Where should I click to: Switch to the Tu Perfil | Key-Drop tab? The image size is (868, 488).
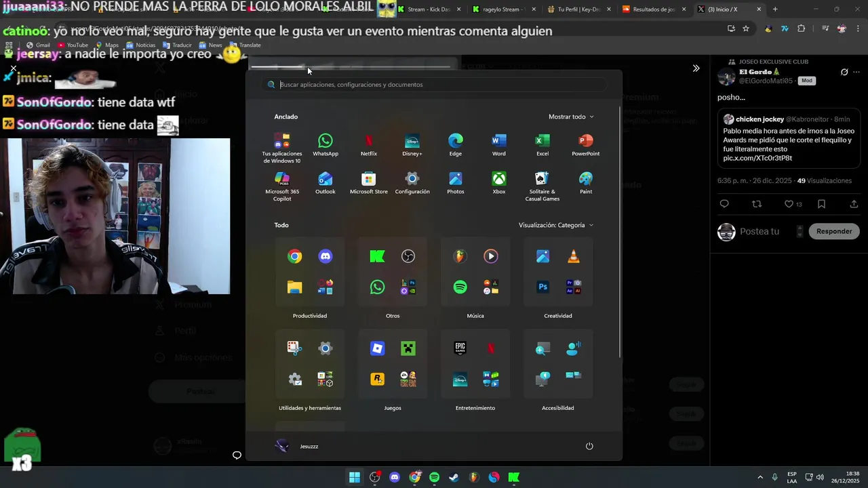(x=579, y=9)
